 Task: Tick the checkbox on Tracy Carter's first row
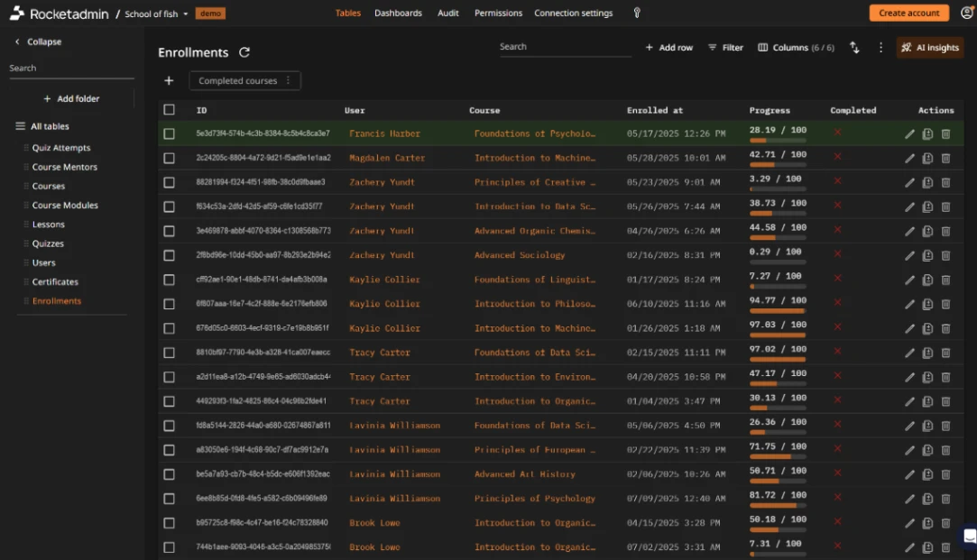point(169,353)
